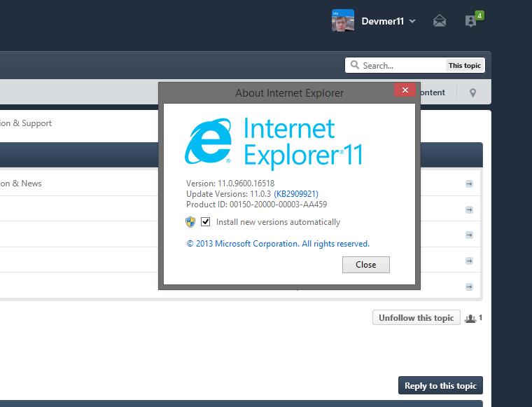The height and width of the screenshot is (407, 532).
Task: Click the About Internet Explorer title bar
Action: 289,92
